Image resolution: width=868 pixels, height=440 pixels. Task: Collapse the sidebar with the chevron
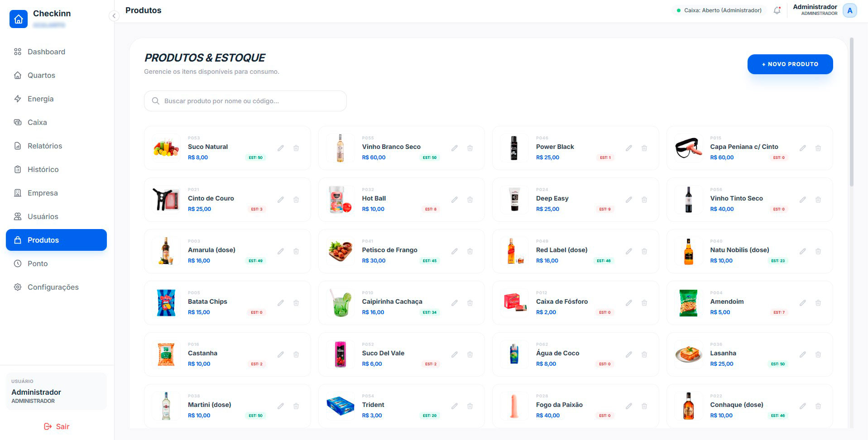114,16
